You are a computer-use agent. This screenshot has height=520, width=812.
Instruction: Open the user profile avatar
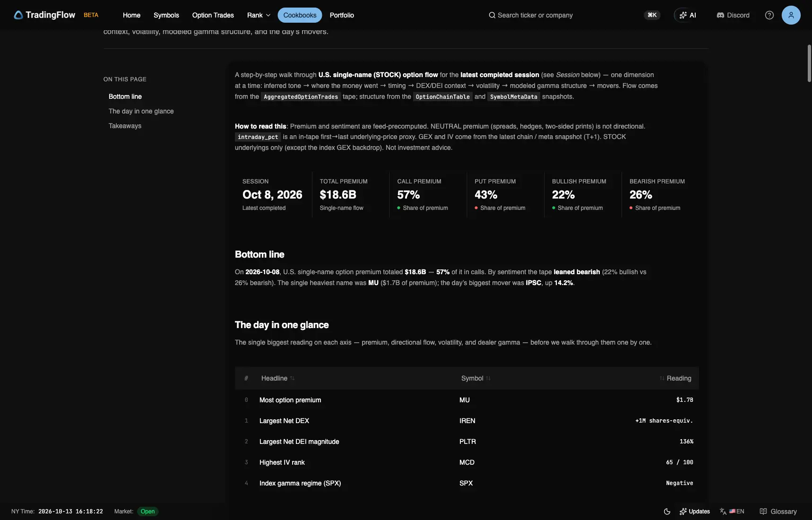(791, 15)
